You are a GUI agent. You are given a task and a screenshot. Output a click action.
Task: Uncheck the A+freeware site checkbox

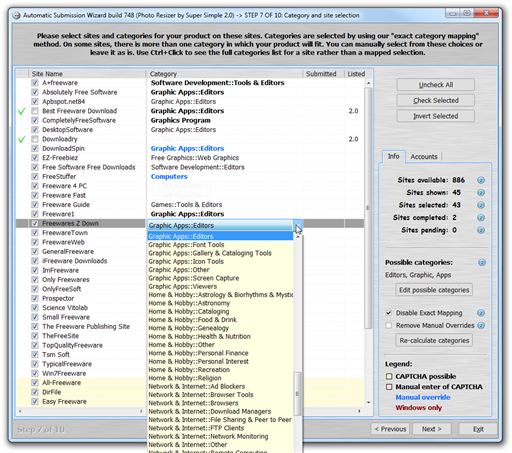[35, 83]
